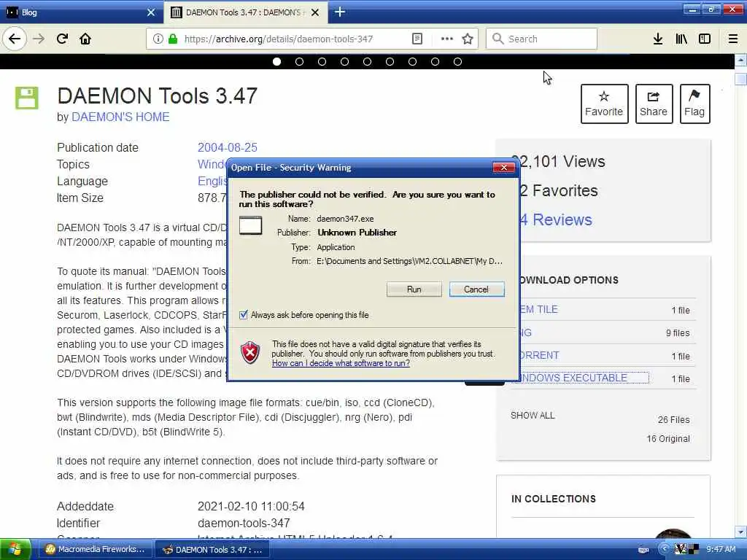Select the seventh carousel dot
Screen dimensions: 747x560
click(x=412, y=61)
